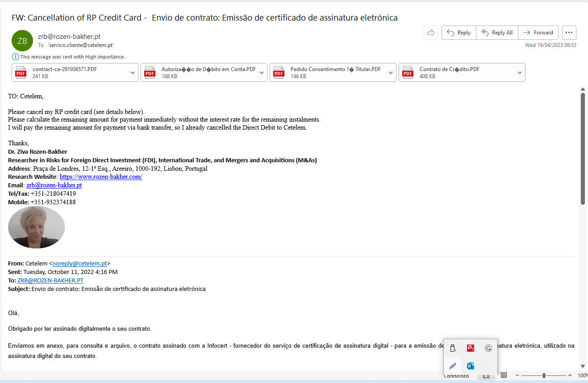Click the high importance info icon

(x=16, y=57)
